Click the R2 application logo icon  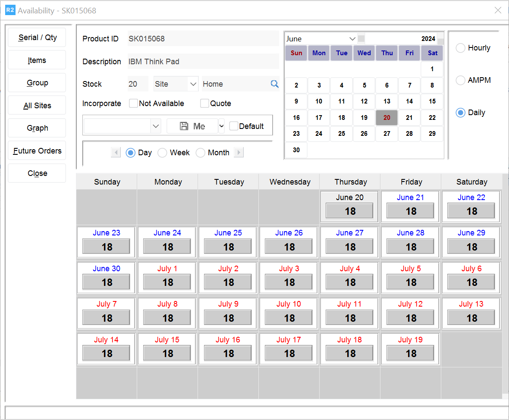point(10,10)
